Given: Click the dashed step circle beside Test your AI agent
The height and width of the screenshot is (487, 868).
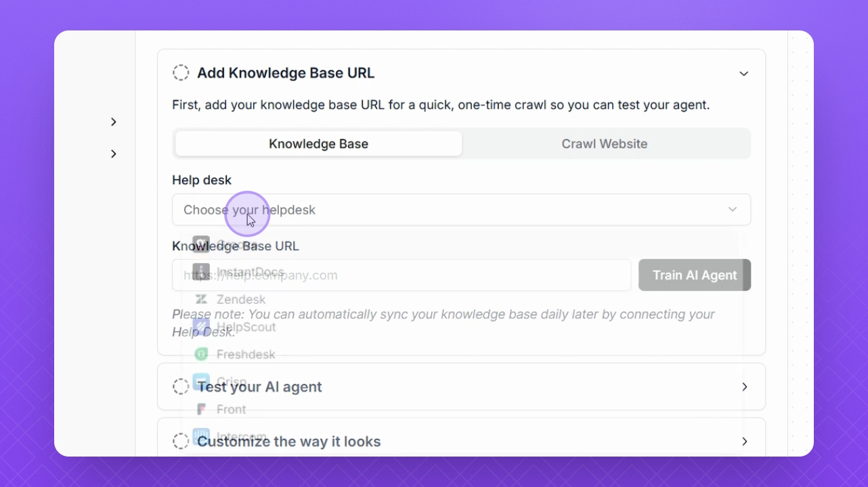Looking at the screenshot, I should [x=181, y=387].
